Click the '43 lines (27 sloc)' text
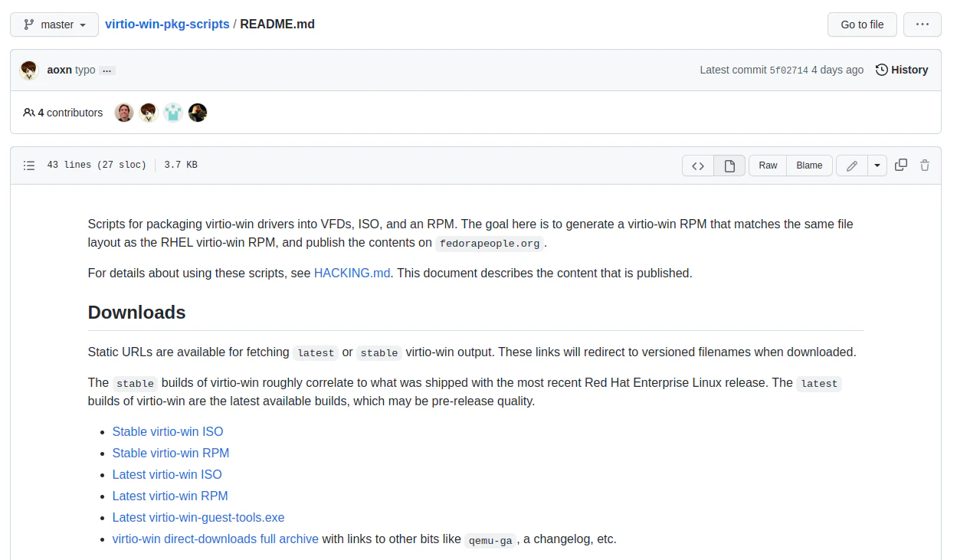This screenshot has width=957, height=560. [97, 165]
